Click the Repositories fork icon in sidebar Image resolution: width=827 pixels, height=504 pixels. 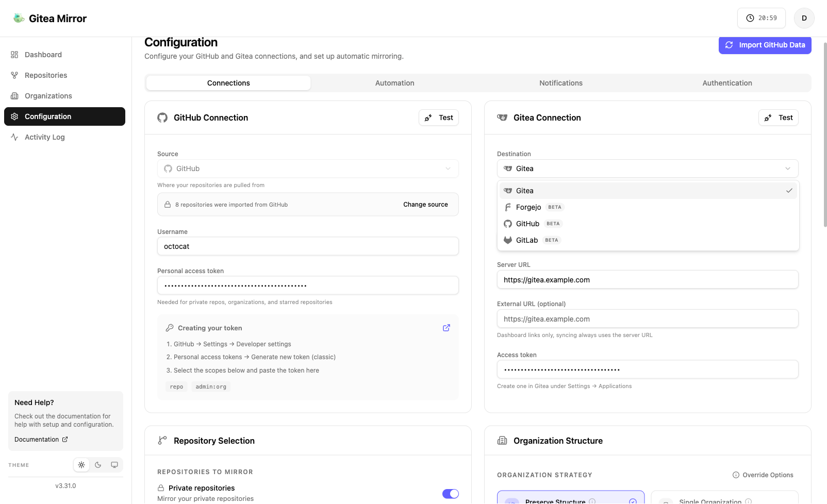[14, 75]
